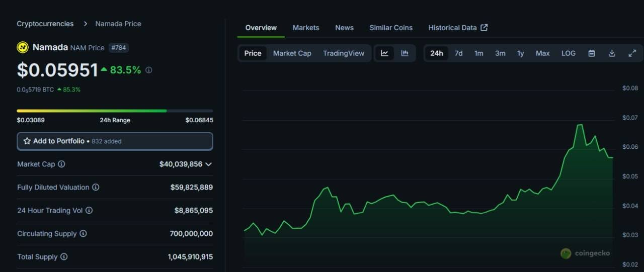Click the $8,865,095 trading volume value
Viewport: 644px width, 272px height.
click(x=194, y=210)
